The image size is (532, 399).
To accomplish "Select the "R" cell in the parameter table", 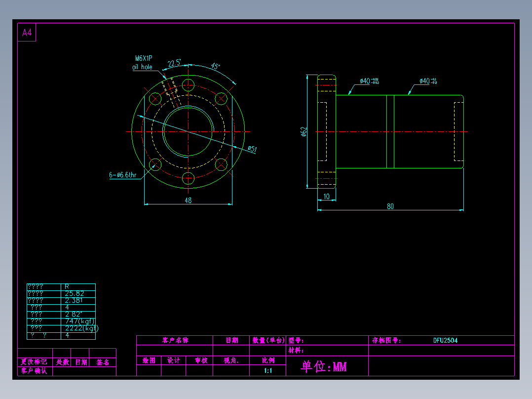I will point(67,286).
